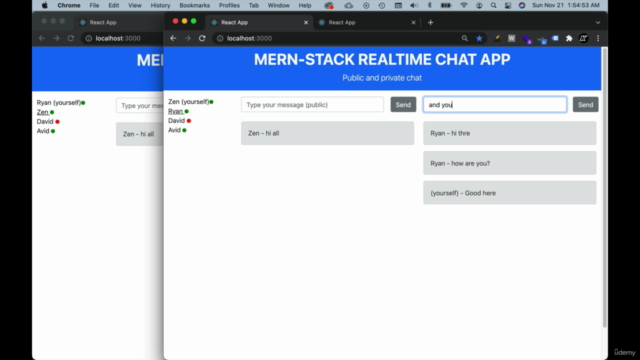This screenshot has width=640, height=360.
Task: Click David in the background window user list
Action: point(45,121)
